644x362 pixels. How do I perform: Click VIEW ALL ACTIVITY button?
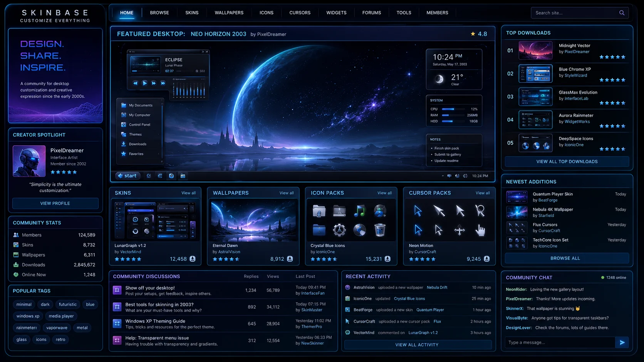(x=418, y=345)
